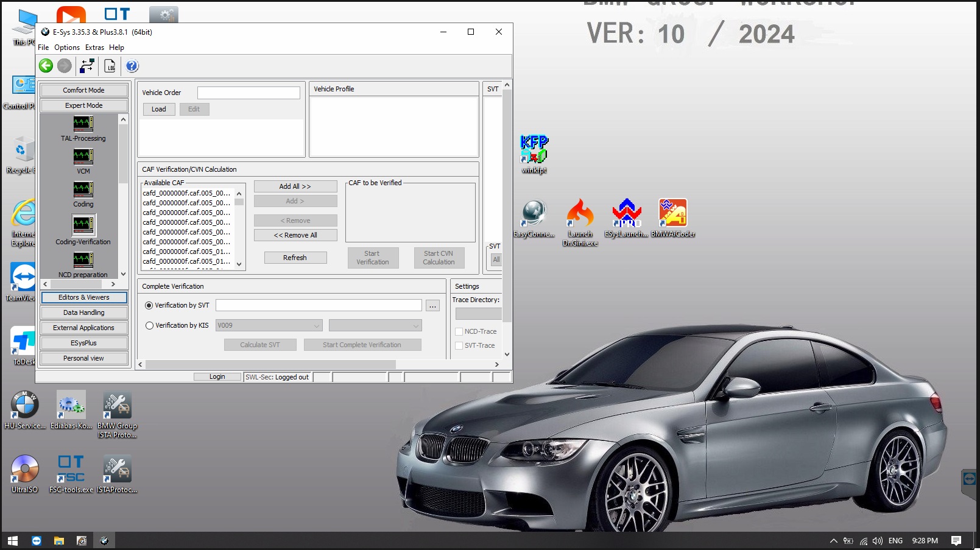This screenshot has width=980, height=550.
Task: Click the connection toolbar icon
Action: (x=87, y=66)
